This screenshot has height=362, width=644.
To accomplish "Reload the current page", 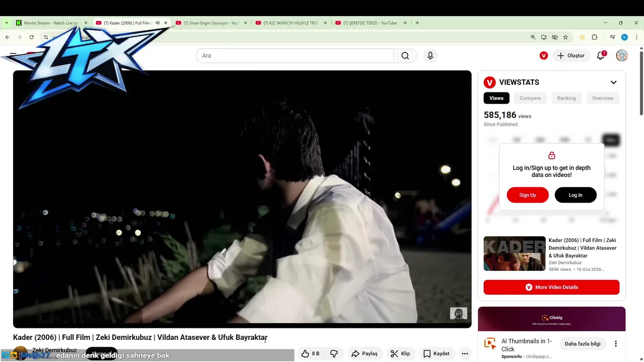I will point(31,37).
